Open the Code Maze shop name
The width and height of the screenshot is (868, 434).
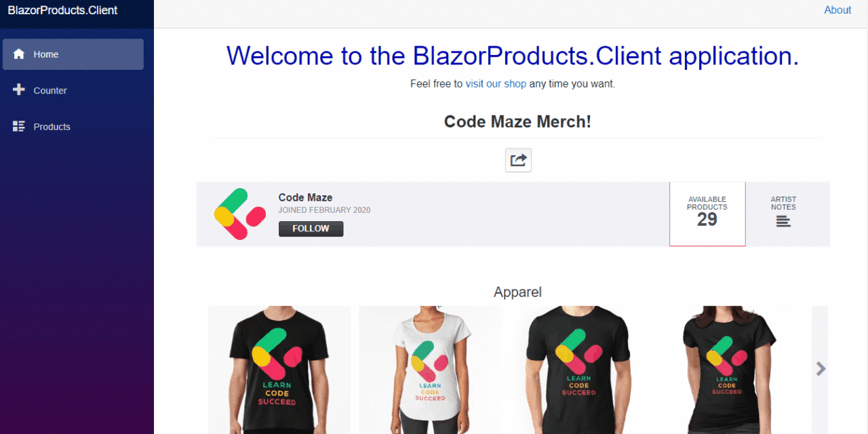point(305,197)
